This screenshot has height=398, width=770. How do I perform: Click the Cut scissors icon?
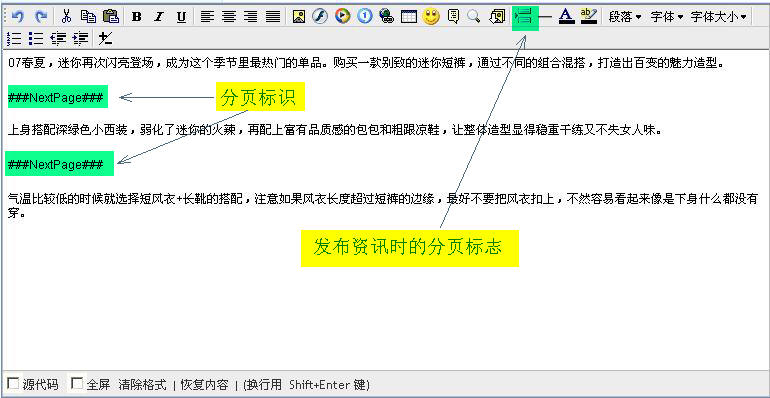pyautogui.click(x=66, y=16)
